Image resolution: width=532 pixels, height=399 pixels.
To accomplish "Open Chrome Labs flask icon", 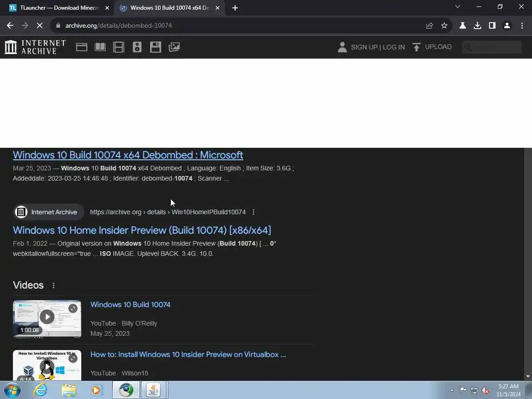I will 462,25.
